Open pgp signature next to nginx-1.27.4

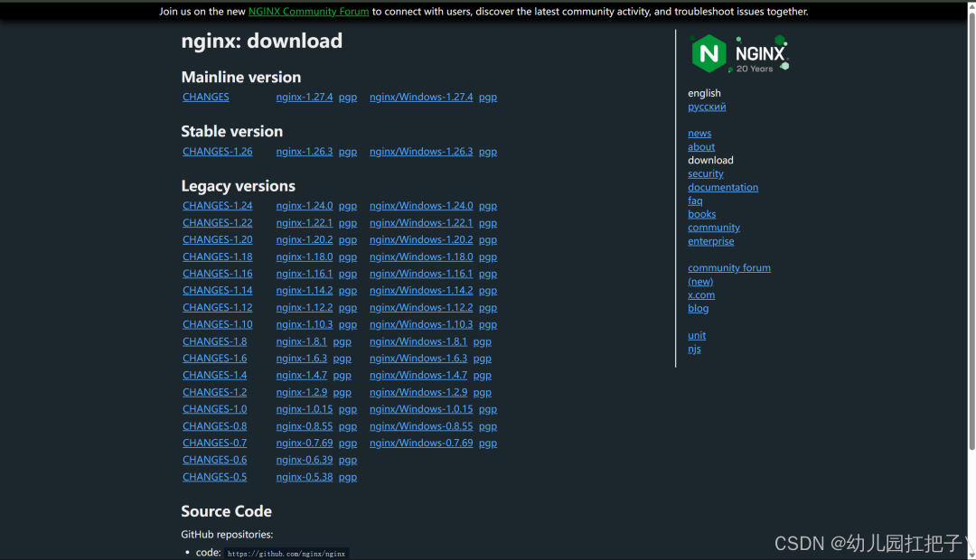[x=348, y=97]
